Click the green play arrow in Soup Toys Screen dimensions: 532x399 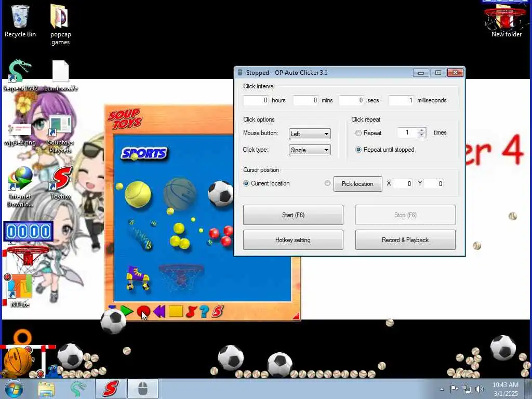point(127,311)
